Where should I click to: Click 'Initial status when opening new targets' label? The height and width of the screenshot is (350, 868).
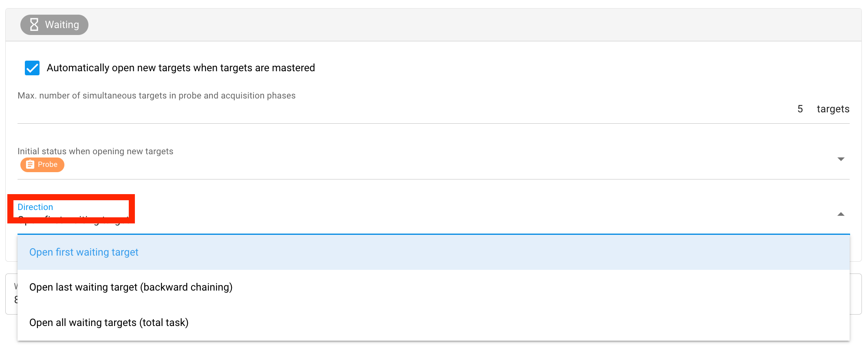coord(95,151)
